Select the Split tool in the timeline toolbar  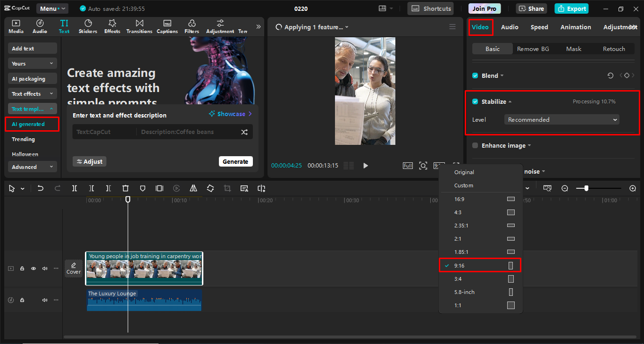point(74,188)
